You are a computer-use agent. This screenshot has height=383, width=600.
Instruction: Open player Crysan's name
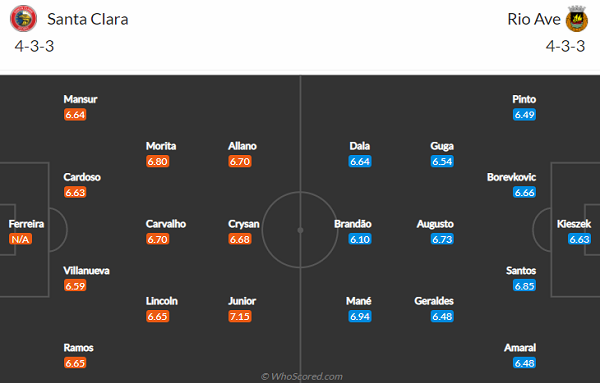[244, 224]
